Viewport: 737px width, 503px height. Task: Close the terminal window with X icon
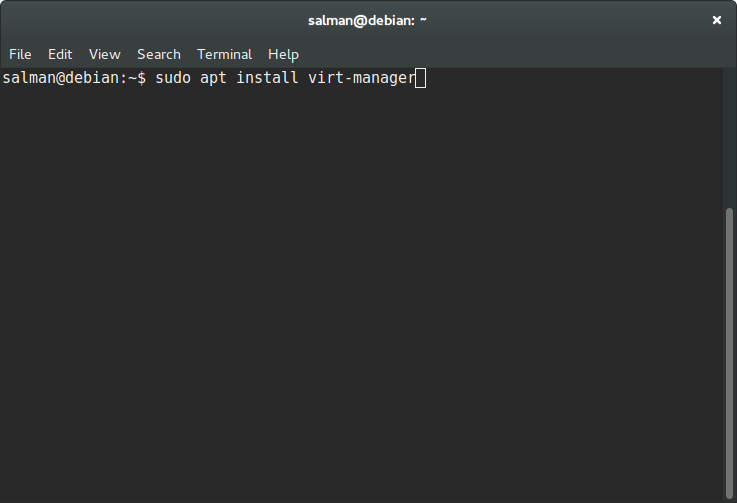[717, 20]
